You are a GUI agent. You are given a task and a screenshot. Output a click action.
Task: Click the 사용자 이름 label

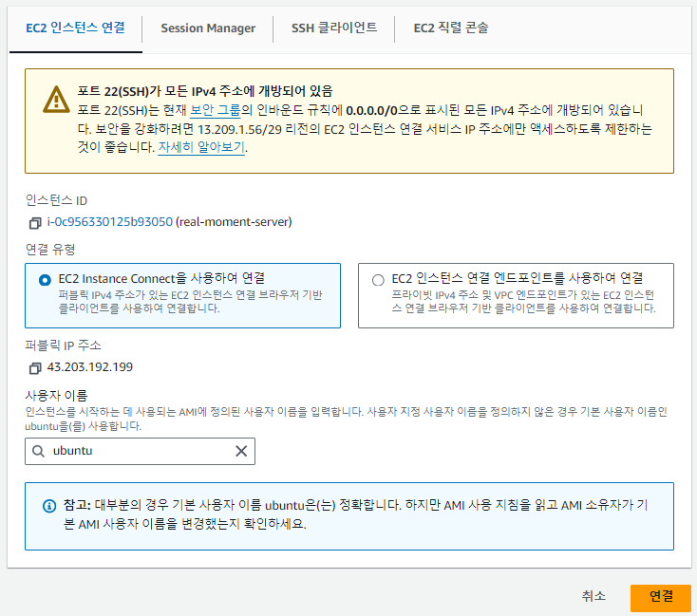click(x=56, y=395)
